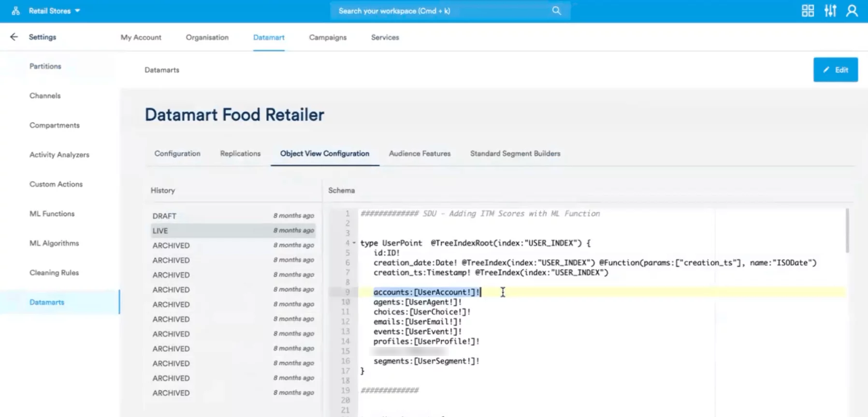Open Compartments in the sidebar
868x417 pixels.
pyautogui.click(x=55, y=125)
